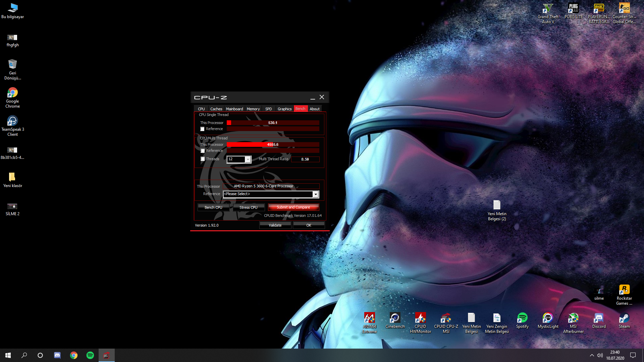Open Spotify from the taskbar
This screenshot has height=362, width=644.
coord(90,355)
